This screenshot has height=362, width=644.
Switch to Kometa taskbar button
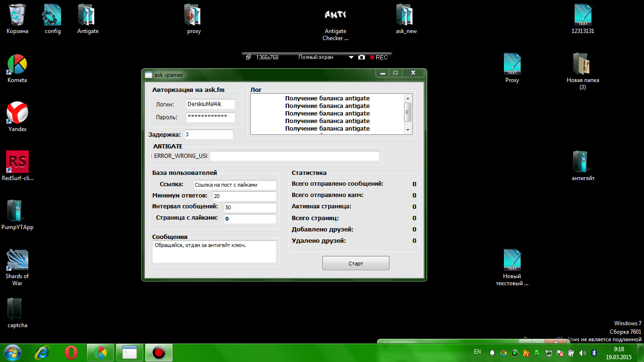(100, 353)
